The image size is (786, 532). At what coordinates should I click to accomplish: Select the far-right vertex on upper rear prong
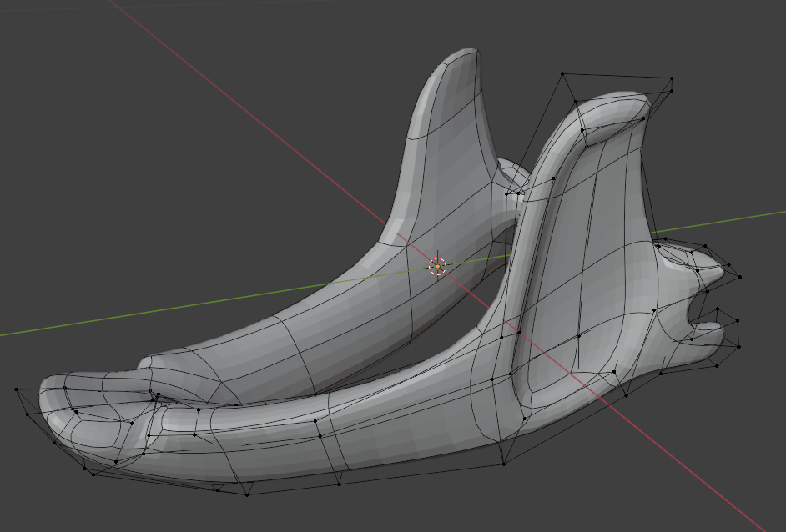click(x=739, y=277)
